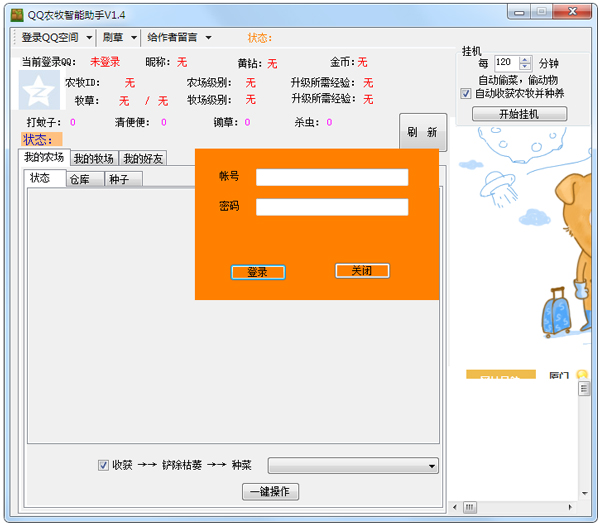Click the 登录 login button
Viewport: 600px width, 524px height.
pos(258,272)
